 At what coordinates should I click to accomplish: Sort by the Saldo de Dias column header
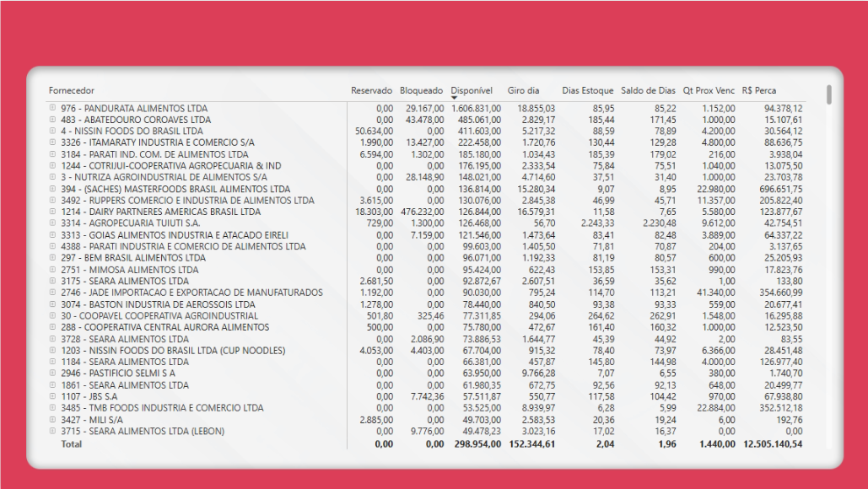coord(648,90)
